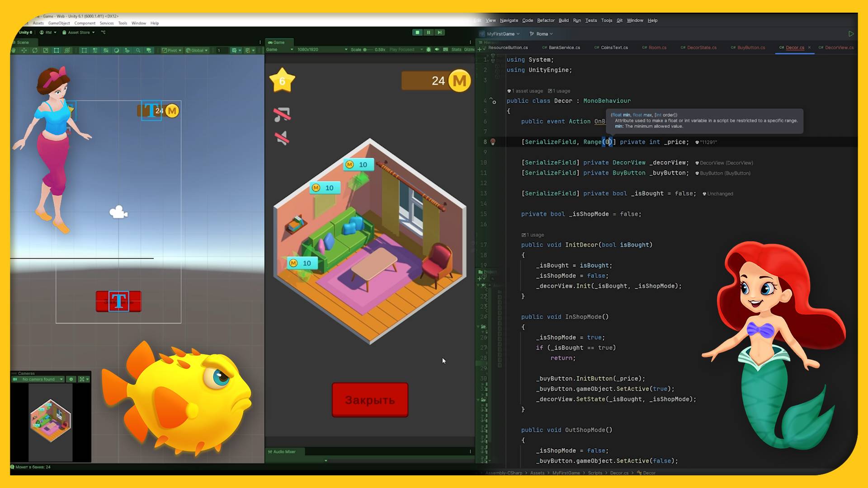The height and width of the screenshot is (488, 868).
Task: Select the Rotate tool in Scene toolbar
Action: 35,50
